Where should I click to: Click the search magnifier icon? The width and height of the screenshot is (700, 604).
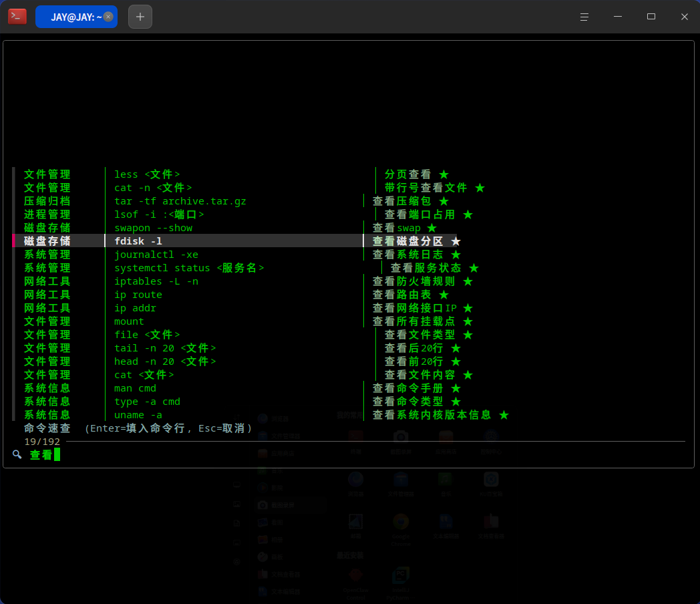[x=17, y=454]
